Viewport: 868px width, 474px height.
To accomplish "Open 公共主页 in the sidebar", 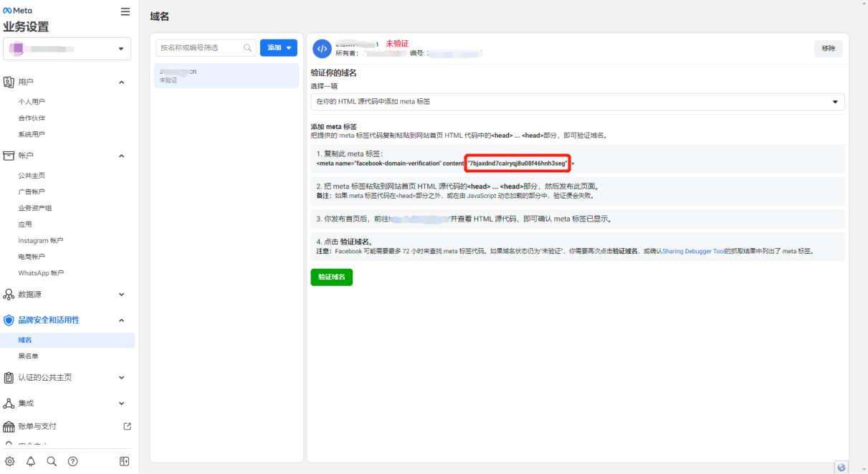I will click(x=32, y=176).
